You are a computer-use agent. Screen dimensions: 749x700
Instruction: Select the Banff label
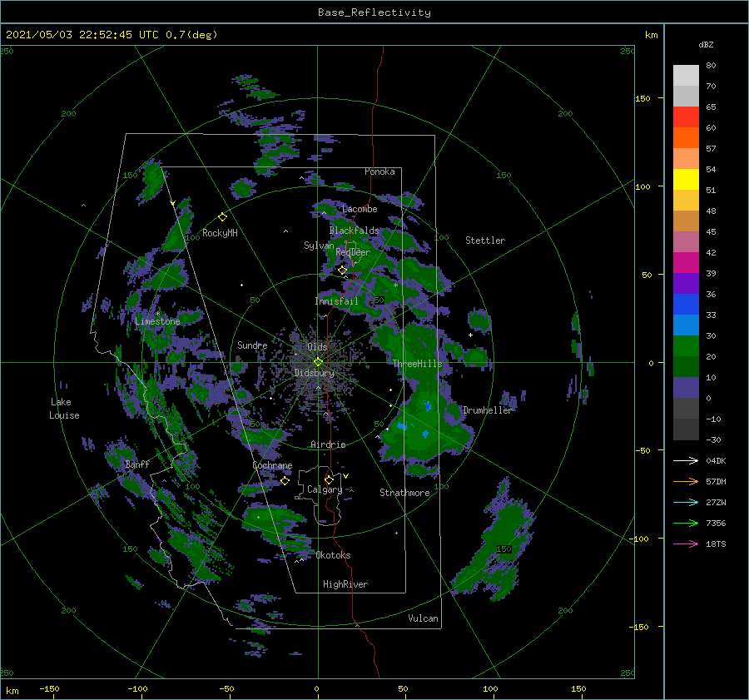coord(137,464)
